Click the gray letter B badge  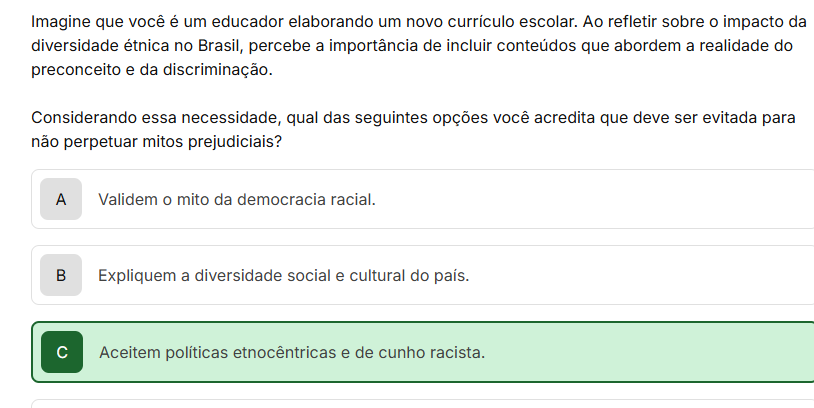(x=61, y=275)
